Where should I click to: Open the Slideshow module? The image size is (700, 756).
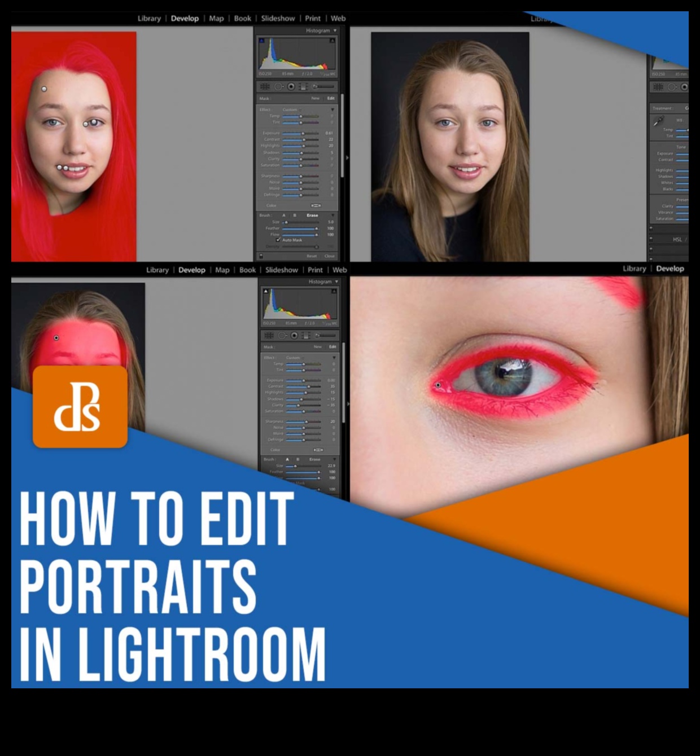(278, 18)
